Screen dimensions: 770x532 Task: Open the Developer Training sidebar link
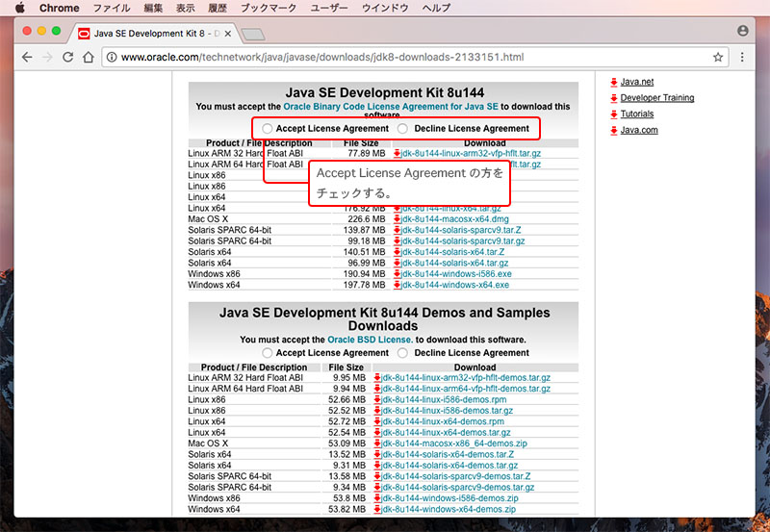click(657, 98)
